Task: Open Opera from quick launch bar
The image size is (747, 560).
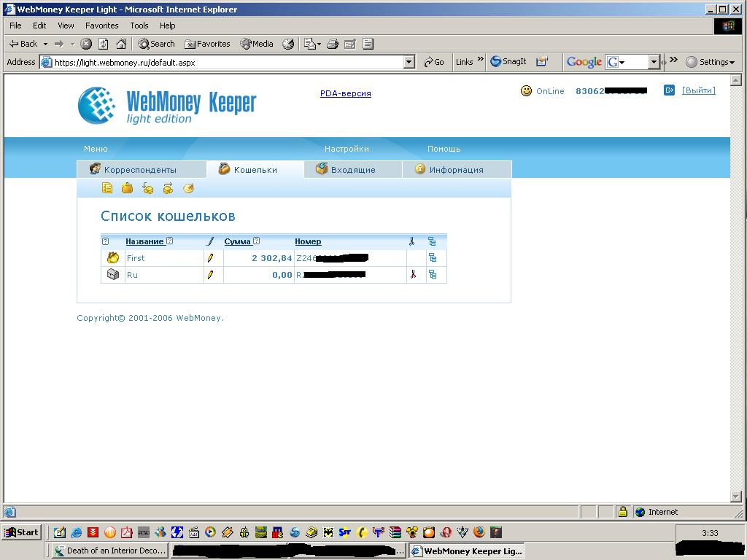Action: pyautogui.click(x=446, y=532)
